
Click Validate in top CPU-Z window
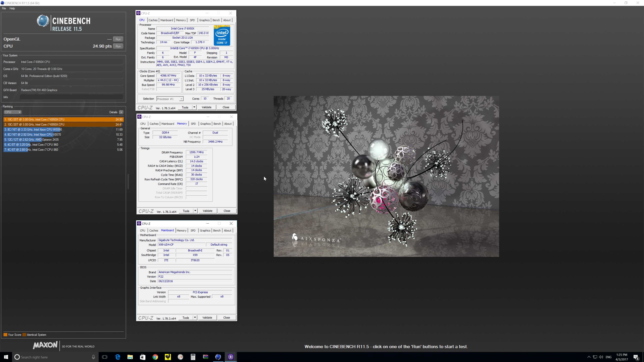pos(206,107)
